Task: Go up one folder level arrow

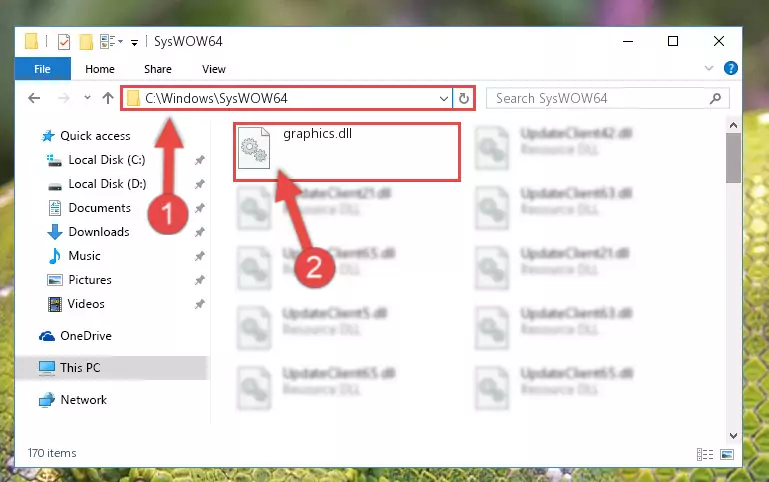Action: tap(108, 98)
